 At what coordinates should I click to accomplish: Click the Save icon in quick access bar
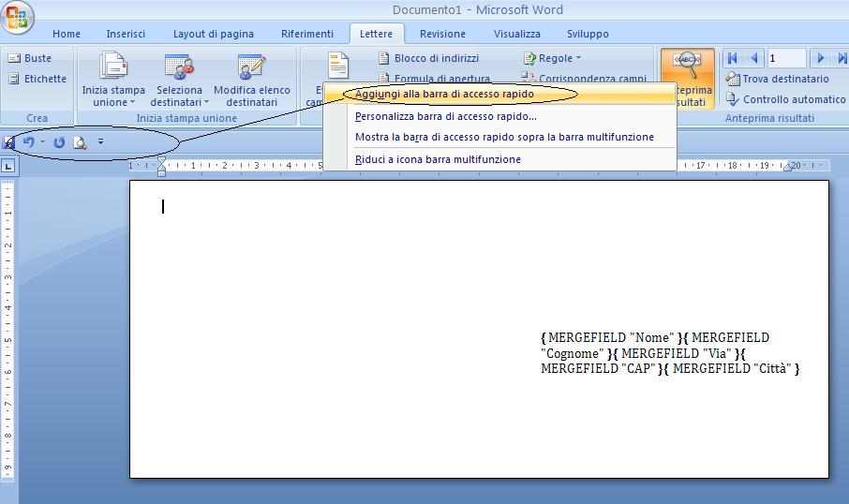[8, 142]
